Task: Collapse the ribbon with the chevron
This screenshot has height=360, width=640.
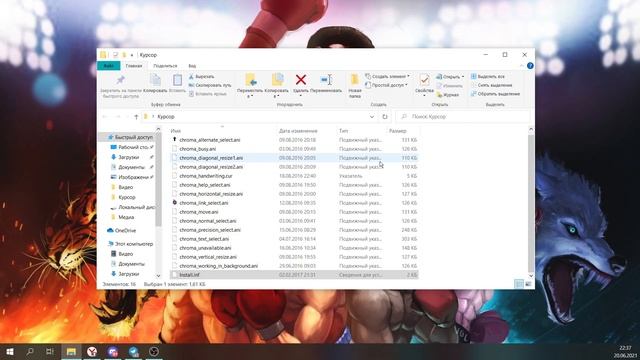Action: click(x=522, y=66)
